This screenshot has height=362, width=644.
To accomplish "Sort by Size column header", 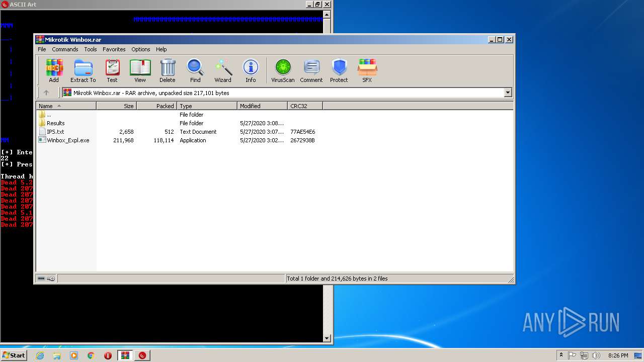I will [116, 106].
